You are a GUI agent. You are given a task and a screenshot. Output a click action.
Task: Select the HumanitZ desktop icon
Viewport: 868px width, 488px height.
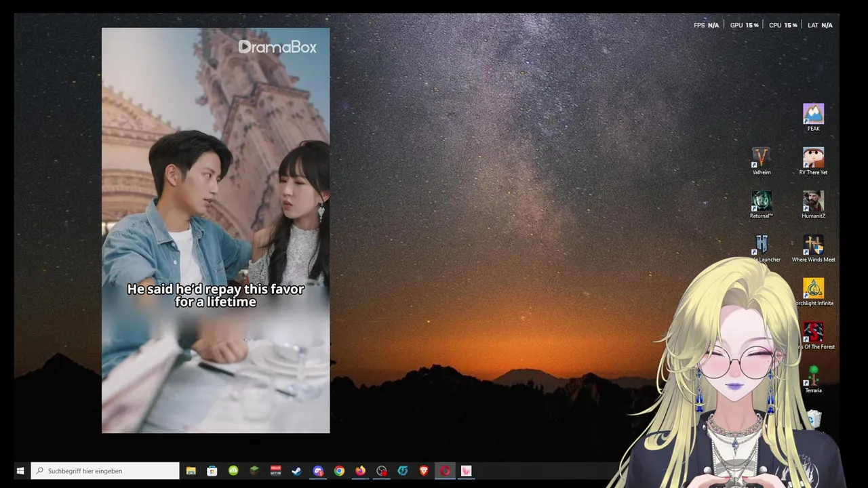(x=813, y=205)
